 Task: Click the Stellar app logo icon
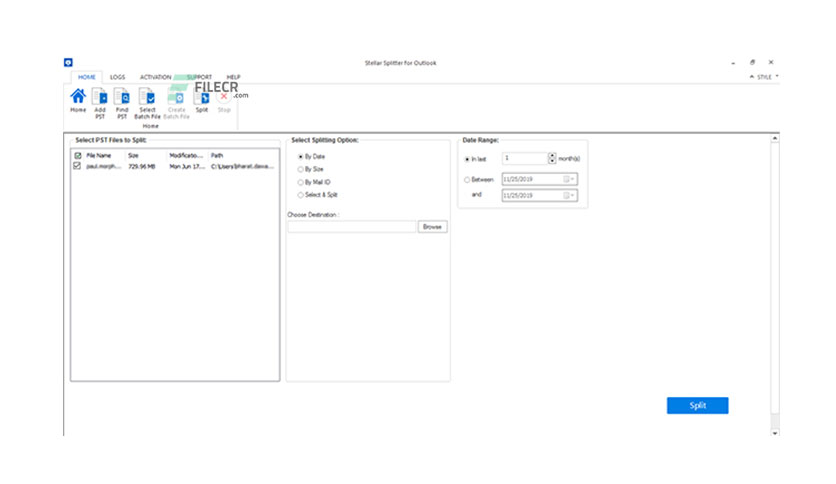pyautogui.click(x=68, y=62)
